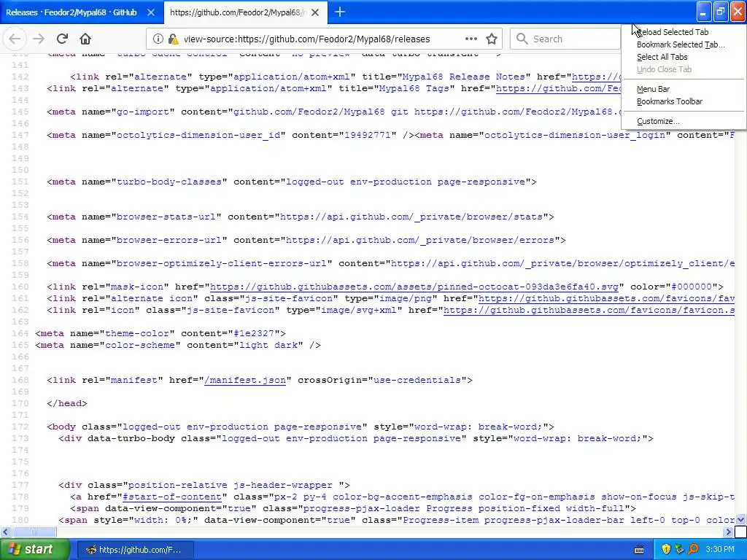
Task: Open the favicon.svg link on line 162
Action: (x=589, y=310)
